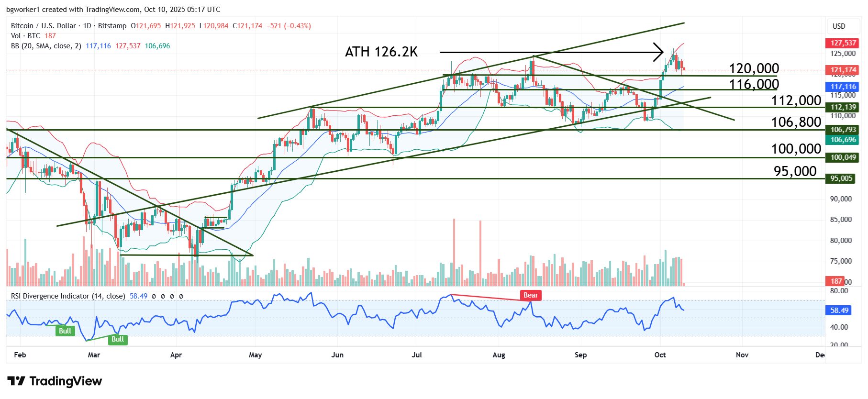Select the blue 58.49 RSI value tag
The width and height of the screenshot is (868, 399).
pyautogui.click(x=839, y=310)
